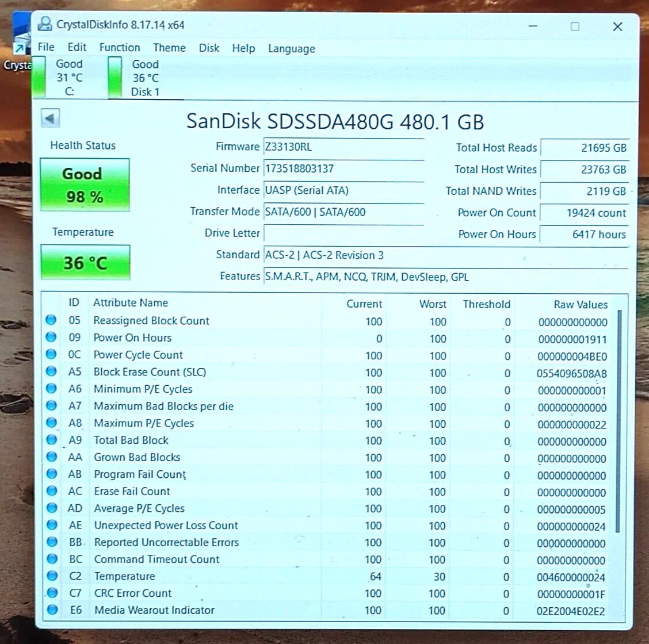Click status dot for Block Erase Count (SLC)
The width and height of the screenshot is (649, 644).
[51, 371]
